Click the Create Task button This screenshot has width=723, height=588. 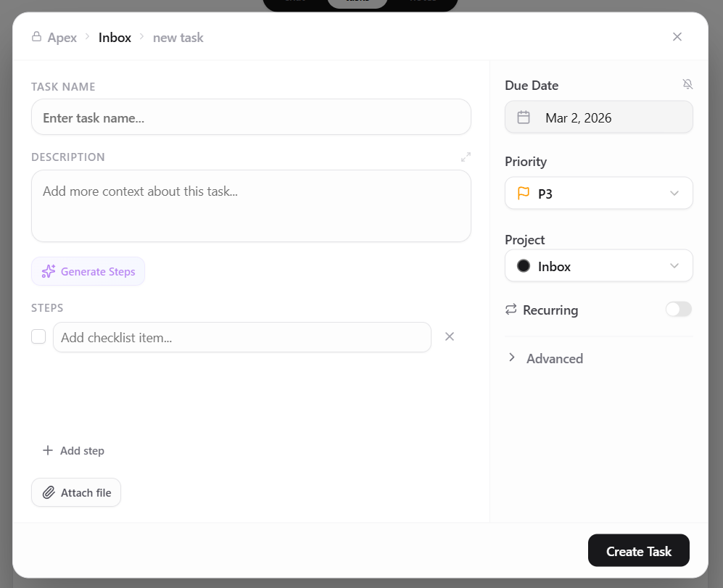(638, 550)
